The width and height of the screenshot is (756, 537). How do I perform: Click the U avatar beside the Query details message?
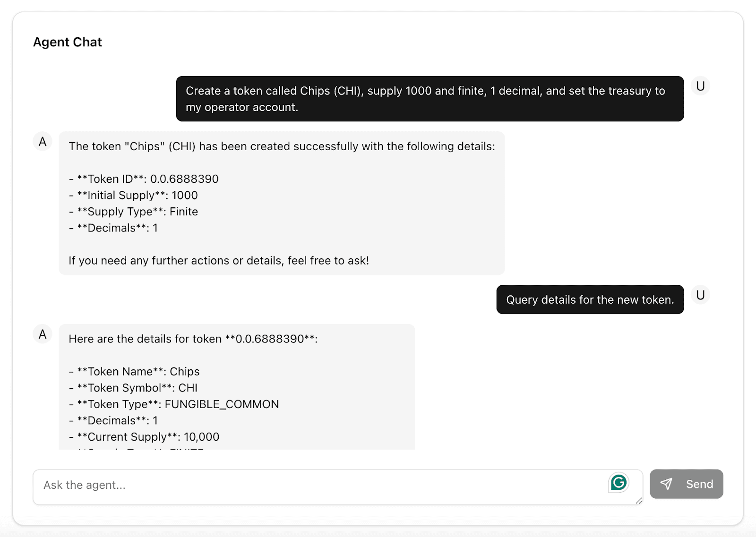tap(700, 295)
